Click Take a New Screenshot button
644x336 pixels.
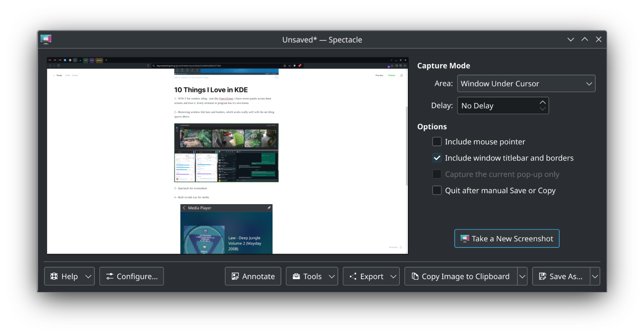(507, 239)
